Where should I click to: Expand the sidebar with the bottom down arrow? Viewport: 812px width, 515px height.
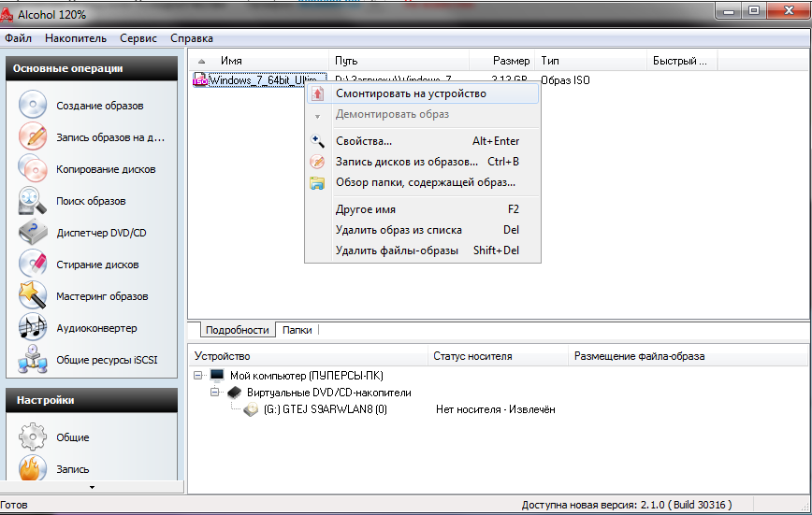(x=93, y=487)
